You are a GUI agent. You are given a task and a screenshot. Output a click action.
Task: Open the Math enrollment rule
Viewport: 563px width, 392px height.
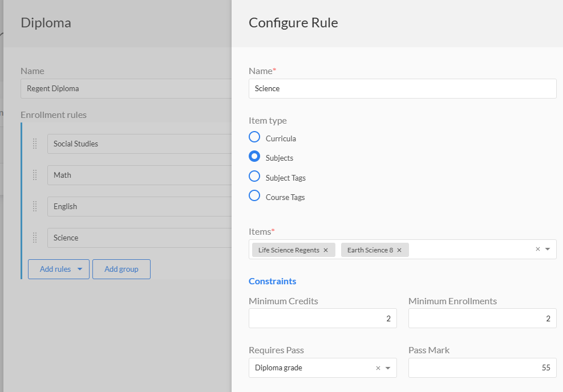tap(139, 175)
